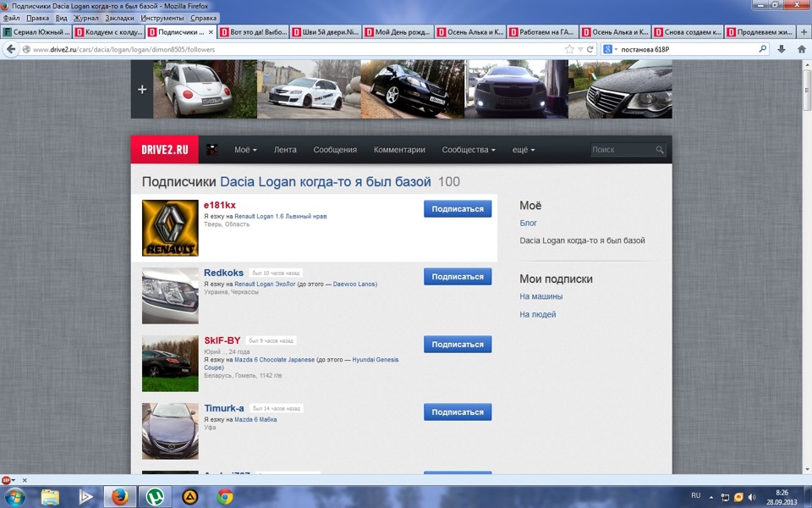Click Adblock Plus icon in add-on bar

coord(6,480)
